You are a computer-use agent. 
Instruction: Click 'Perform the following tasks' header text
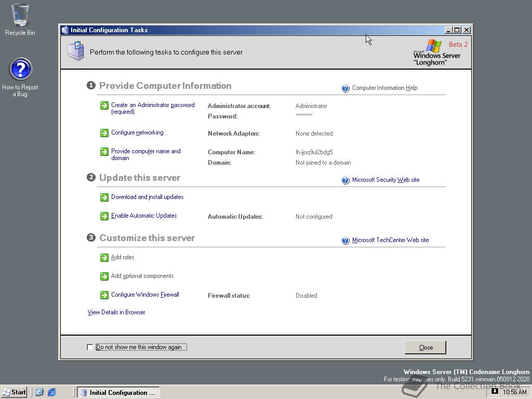(x=166, y=52)
